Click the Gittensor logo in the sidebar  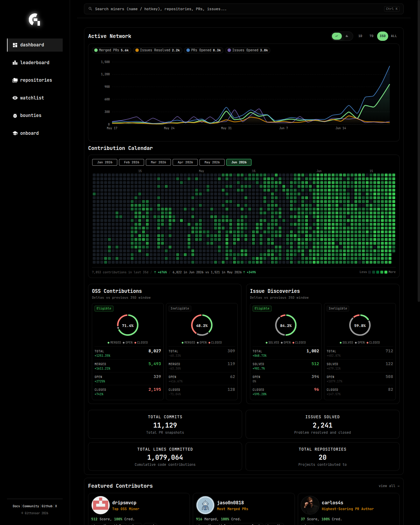[34, 20]
